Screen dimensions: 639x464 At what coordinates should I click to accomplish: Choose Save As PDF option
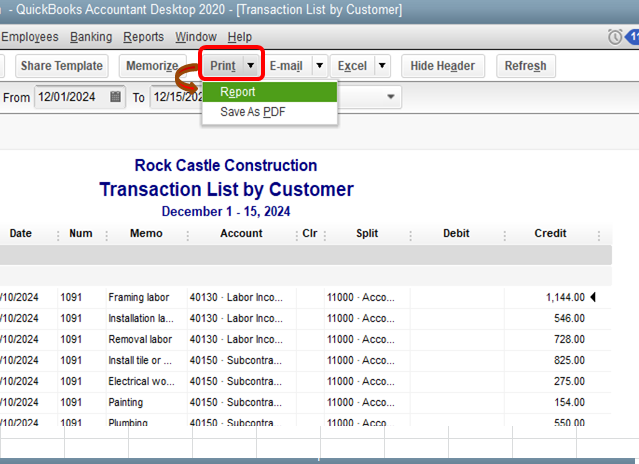[270, 112]
